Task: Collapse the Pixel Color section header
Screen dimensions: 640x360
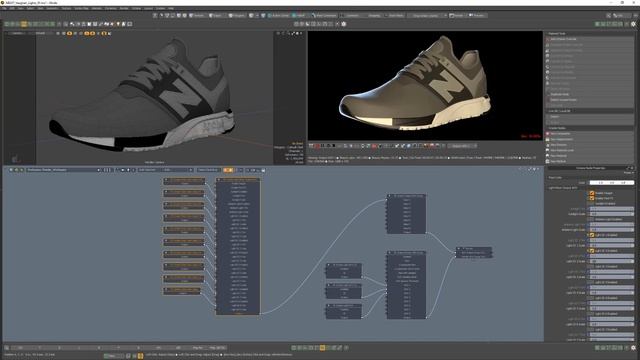Action: point(555,178)
